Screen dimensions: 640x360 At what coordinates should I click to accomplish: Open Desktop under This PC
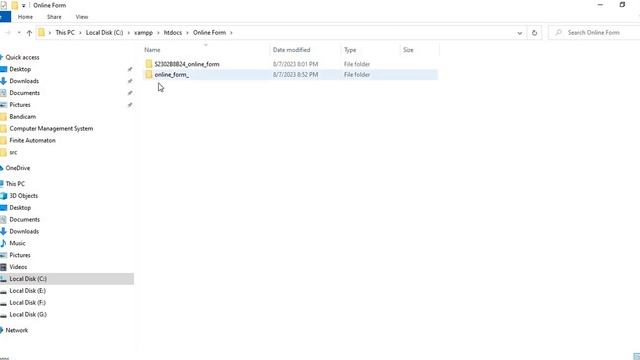pos(20,207)
